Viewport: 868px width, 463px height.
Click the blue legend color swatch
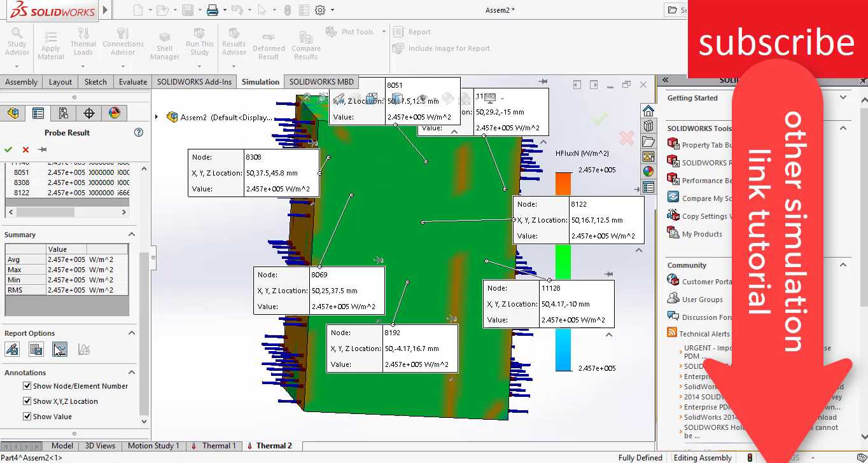(x=563, y=350)
